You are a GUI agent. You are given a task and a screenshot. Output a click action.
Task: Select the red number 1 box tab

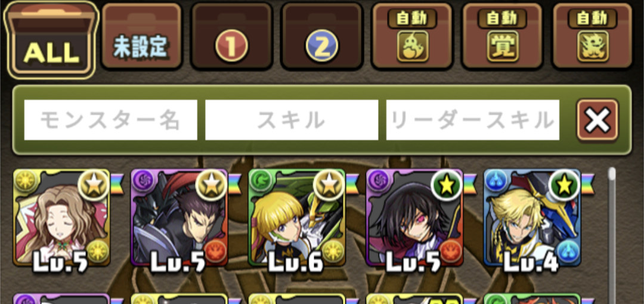[231, 36]
